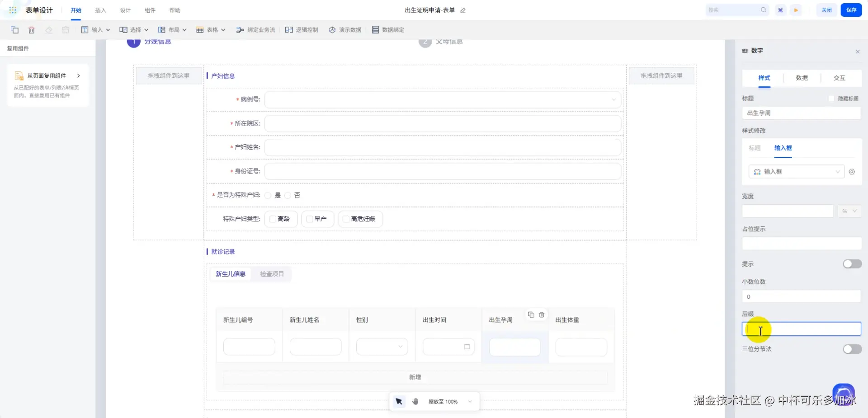
Task: Click the blue 保存 button
Action: (x=851, y=10)
